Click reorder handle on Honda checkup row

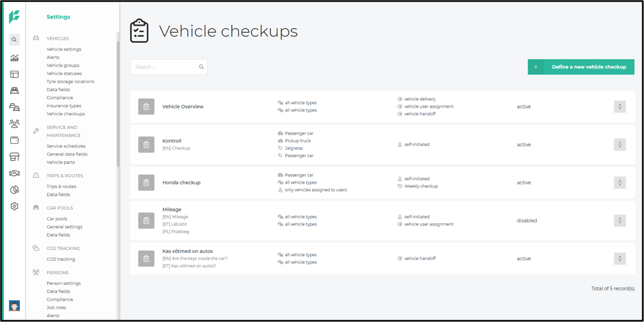tap(620, 183)
